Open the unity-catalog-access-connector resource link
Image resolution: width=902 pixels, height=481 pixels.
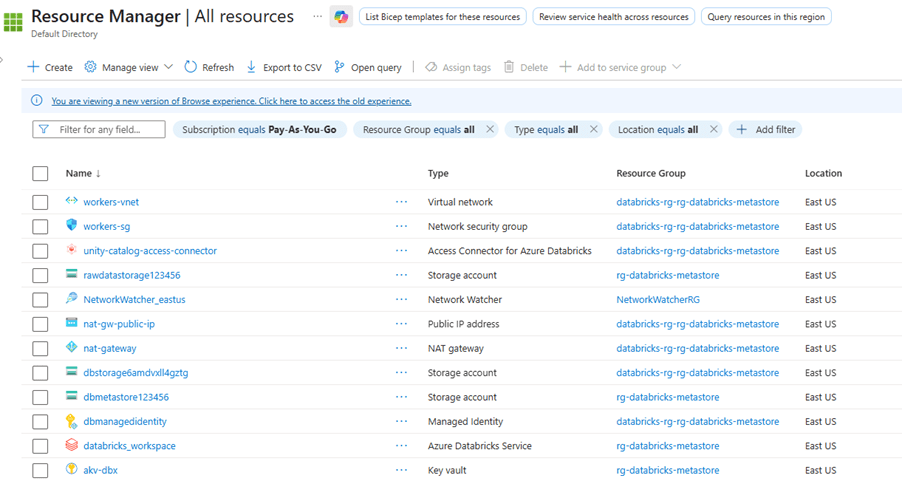tap(150, 251)
